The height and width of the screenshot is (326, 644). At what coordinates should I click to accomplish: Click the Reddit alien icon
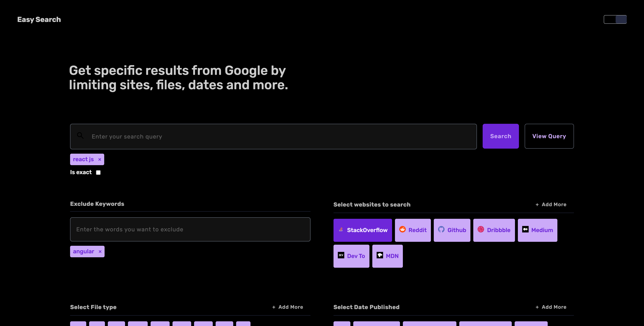click(402, 229)
